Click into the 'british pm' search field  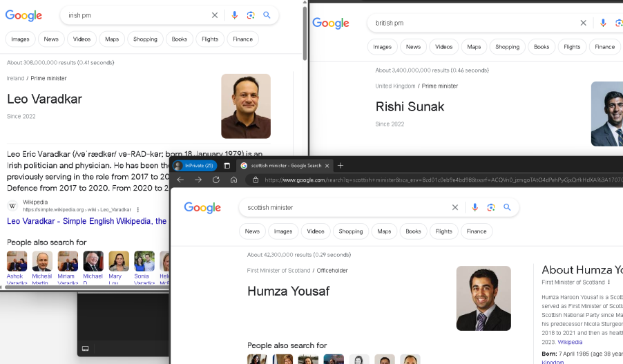473,23
